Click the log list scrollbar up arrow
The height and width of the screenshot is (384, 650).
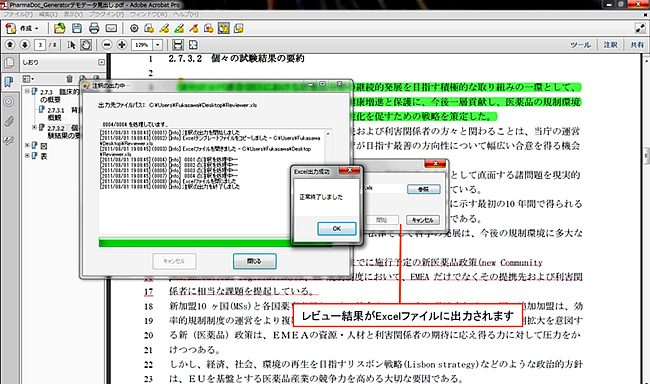(328, 134)
